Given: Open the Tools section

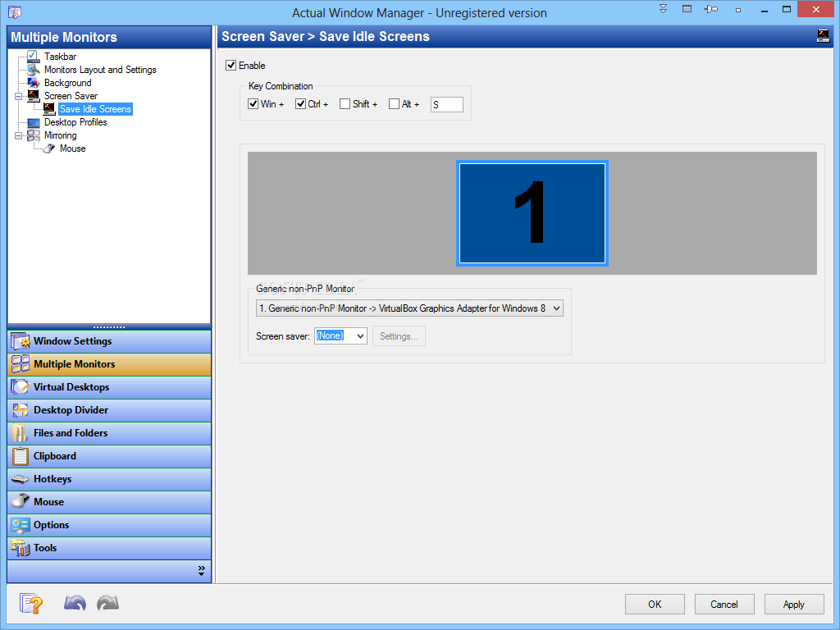Looking at the screenshot, I should [x=109, y=548].
